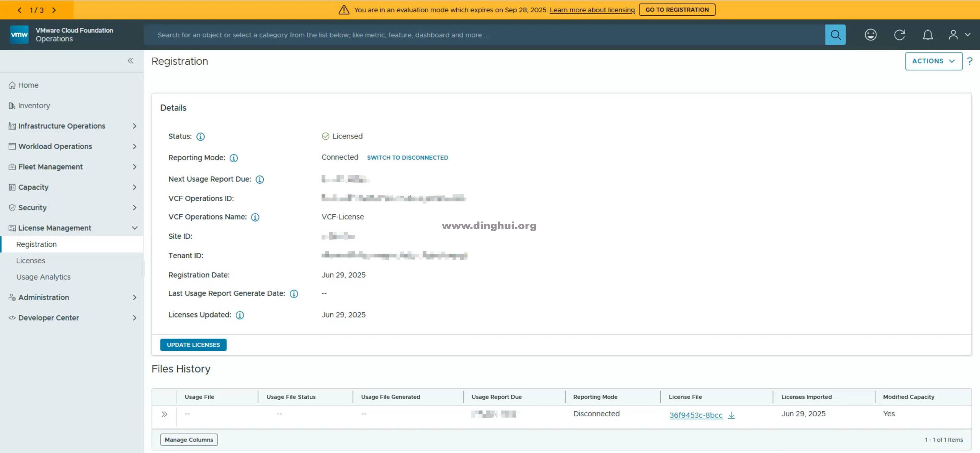Click the VCF Operations Name info icon
Image resolution: width=980 pixels, height=453 pixels.
tap(255, 217)
